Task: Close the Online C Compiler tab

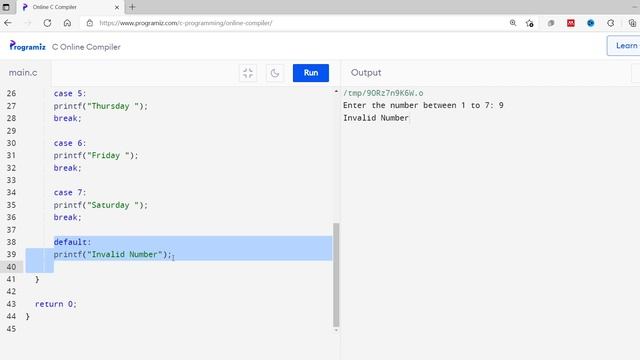Action: tap(117, 7)
